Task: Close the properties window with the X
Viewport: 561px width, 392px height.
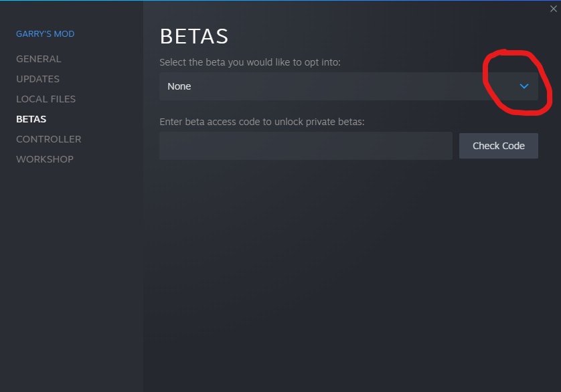Action: click(553, 9)
